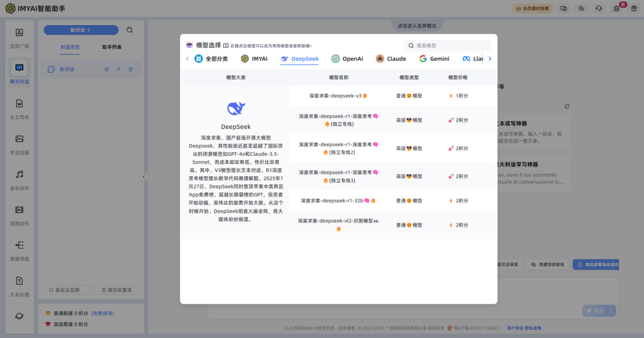The height and width of the screenshot is (338, 644).
Task: Click the 自定义应用 button
Action: pos(66,290)
